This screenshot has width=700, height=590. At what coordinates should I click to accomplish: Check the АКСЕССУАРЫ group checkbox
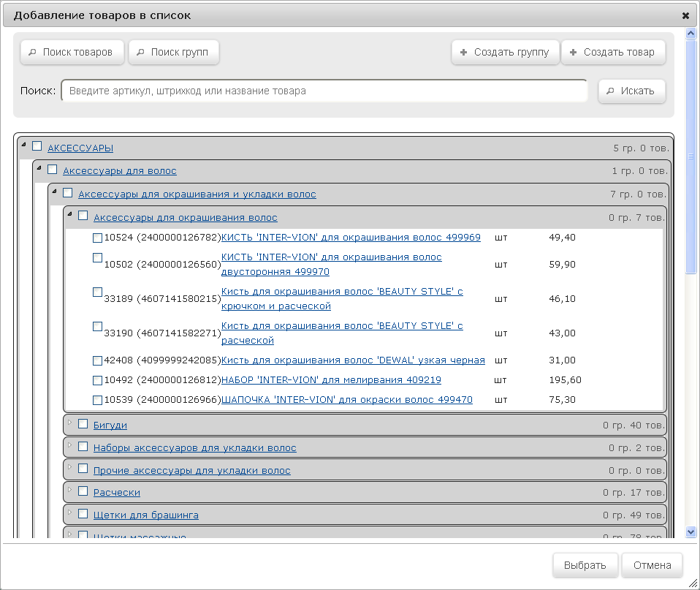click(x=37, y=146)
